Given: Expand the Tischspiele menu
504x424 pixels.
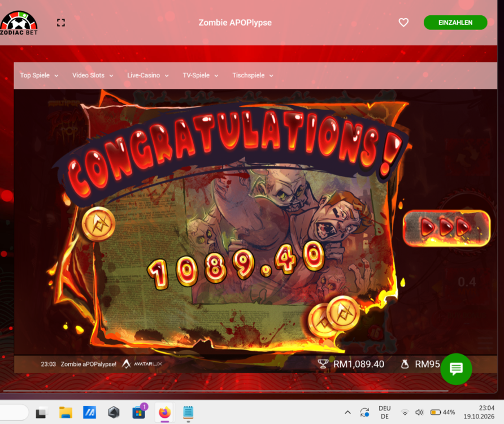Looking at the screenshot, I should pos(253,75).
